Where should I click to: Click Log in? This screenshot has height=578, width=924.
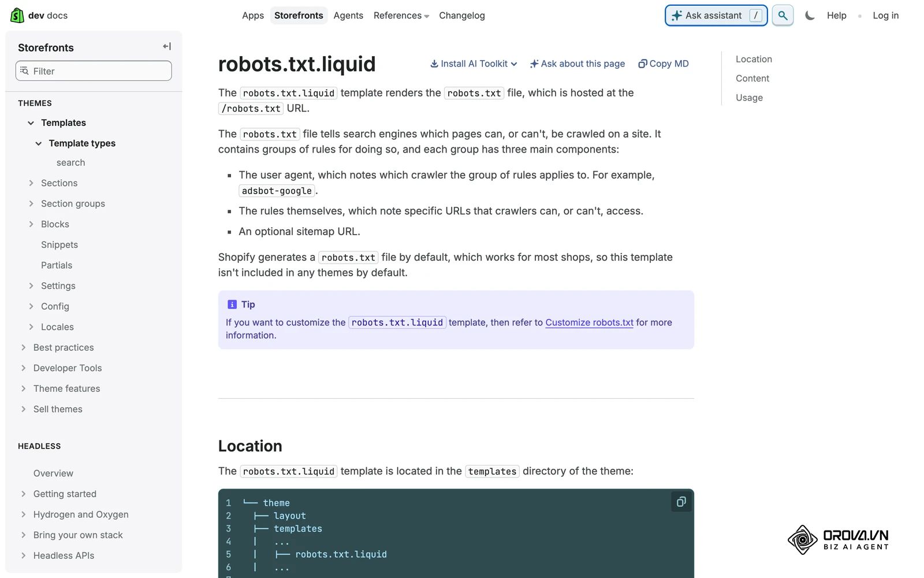(x=885, y=16)
